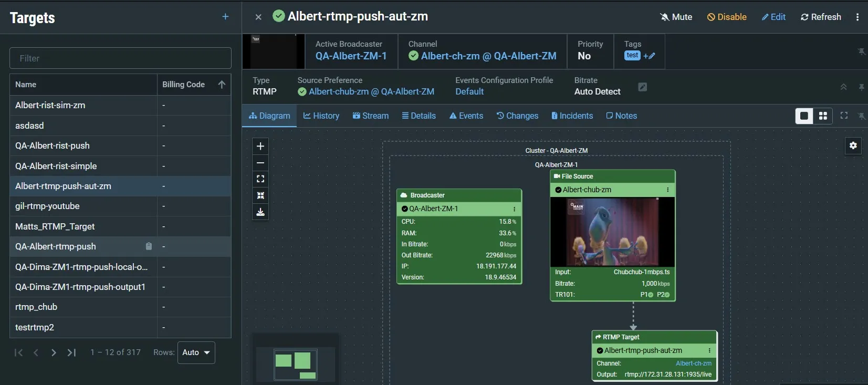Zoom out of the diagram
Viewport: 868px width, 385px height.
[260, 163]
